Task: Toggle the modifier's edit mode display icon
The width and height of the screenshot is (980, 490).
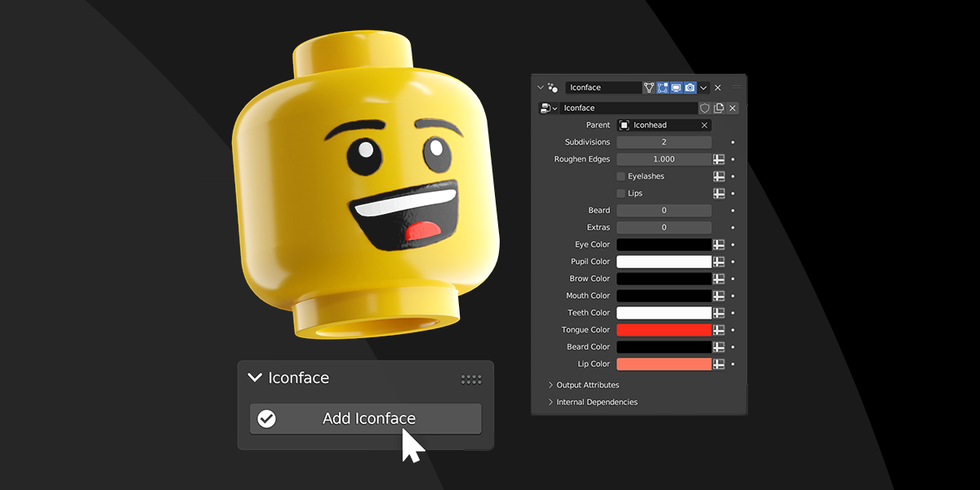Action: [662, 87]
